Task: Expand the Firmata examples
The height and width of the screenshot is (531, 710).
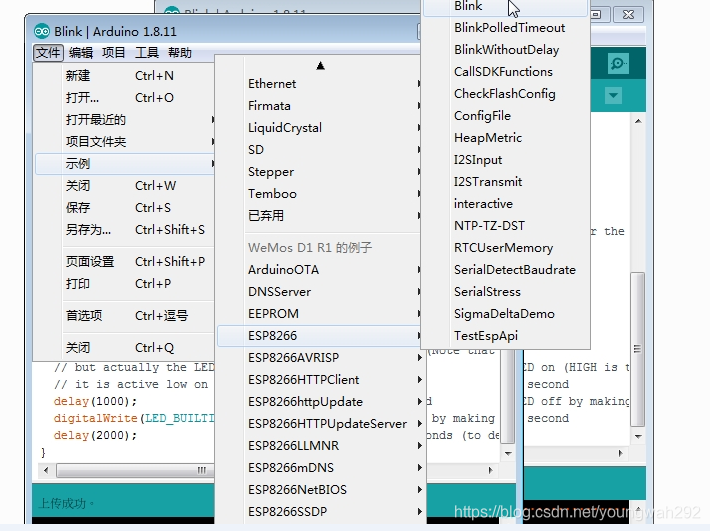Action: click(x=319, y=106)
